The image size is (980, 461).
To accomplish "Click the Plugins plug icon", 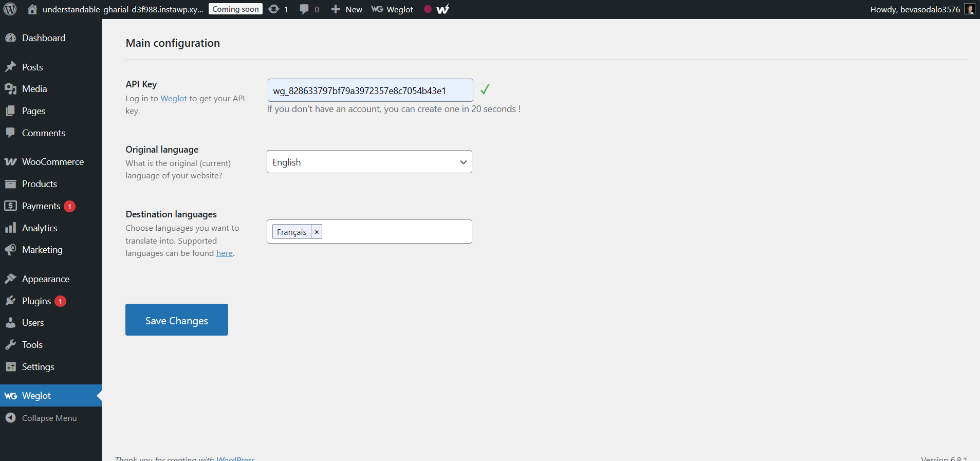I will tap(10, 301).
